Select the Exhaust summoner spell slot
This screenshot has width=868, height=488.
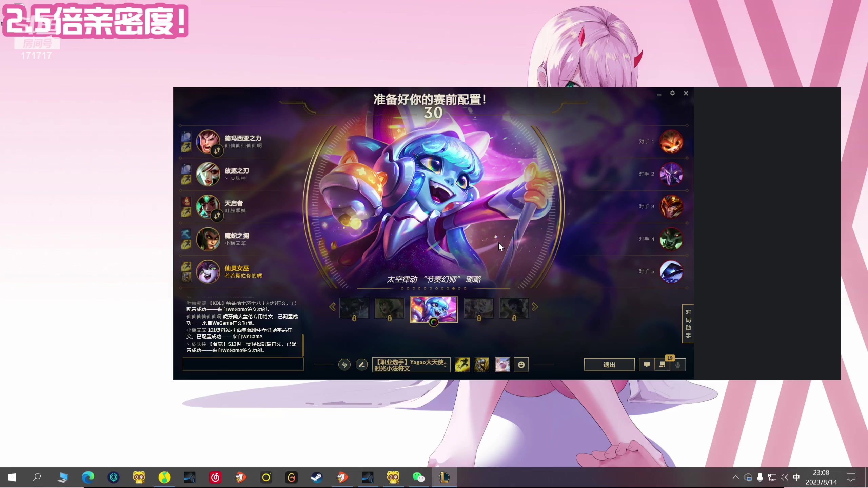coord(481,365)
